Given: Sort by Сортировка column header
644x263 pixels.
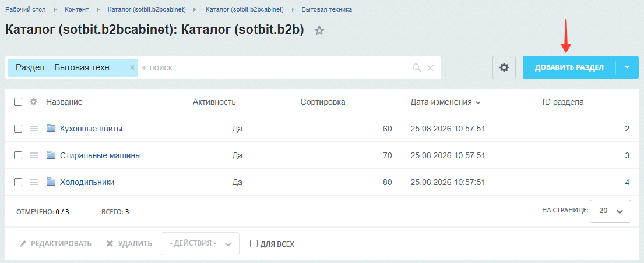Looking at the screenshot, I should tap(322, 102).
